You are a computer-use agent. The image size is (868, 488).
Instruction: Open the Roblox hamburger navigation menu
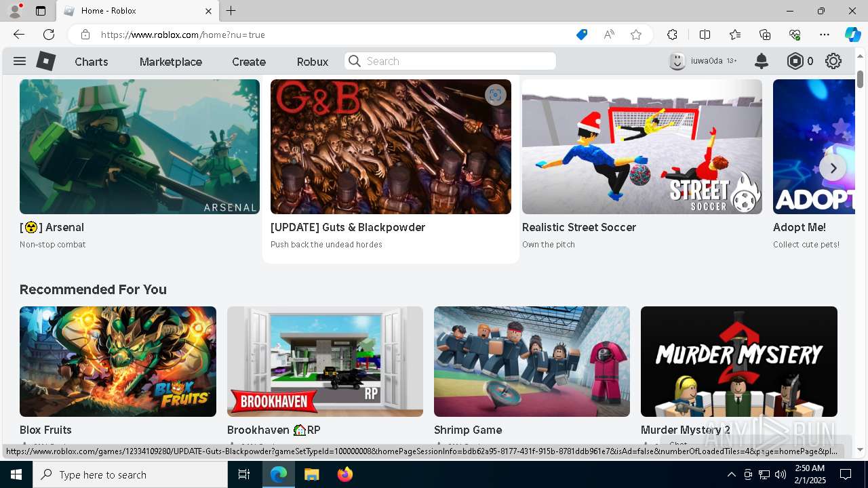20,61
